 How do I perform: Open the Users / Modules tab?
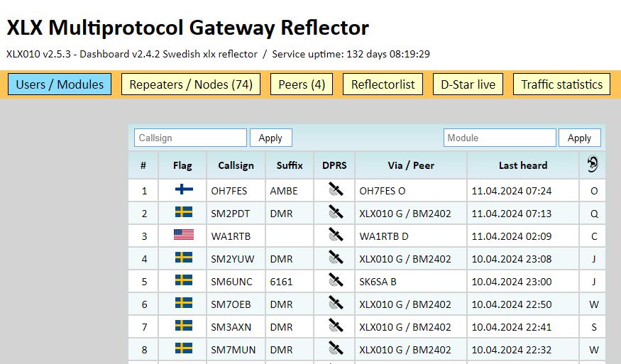60,84
